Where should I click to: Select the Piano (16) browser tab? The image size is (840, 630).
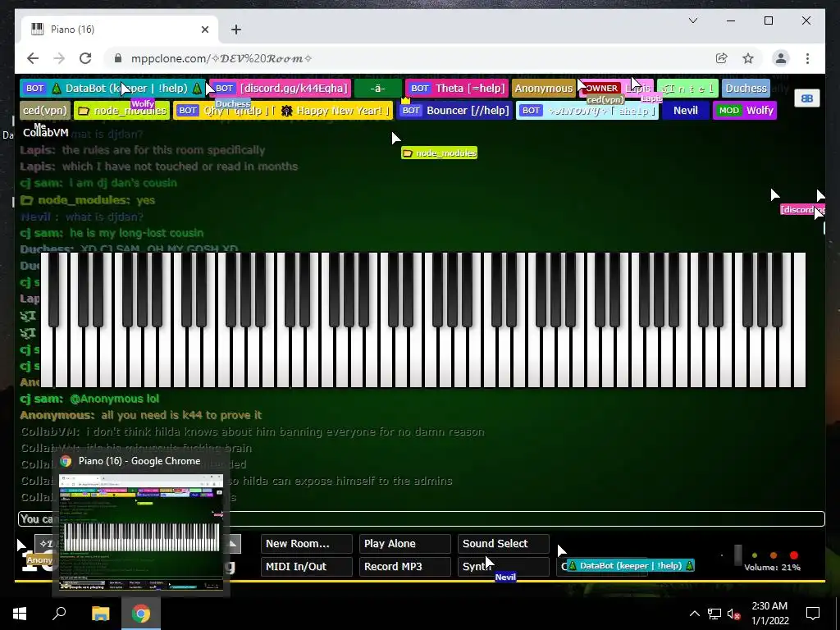click(x=120, y=30)
